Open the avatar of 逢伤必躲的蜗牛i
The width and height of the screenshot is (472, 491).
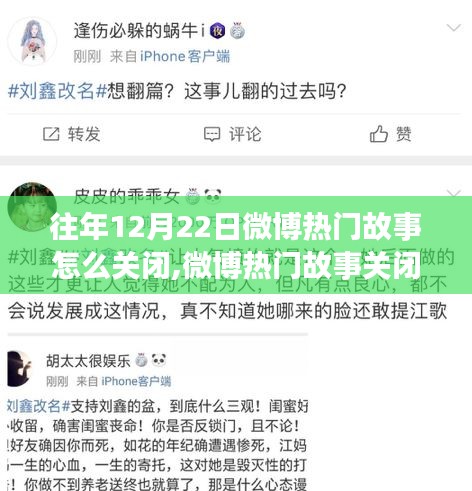[x=32, y=42]
